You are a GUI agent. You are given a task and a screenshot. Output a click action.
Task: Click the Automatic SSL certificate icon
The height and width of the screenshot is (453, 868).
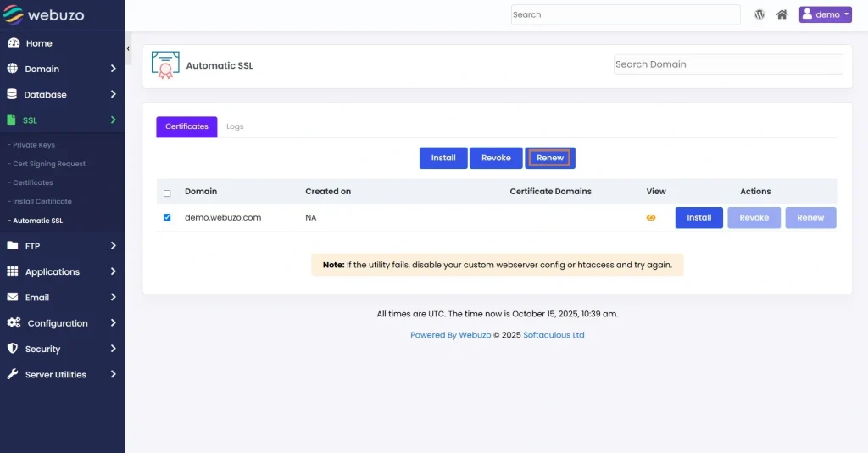click(x=165, y=65)
